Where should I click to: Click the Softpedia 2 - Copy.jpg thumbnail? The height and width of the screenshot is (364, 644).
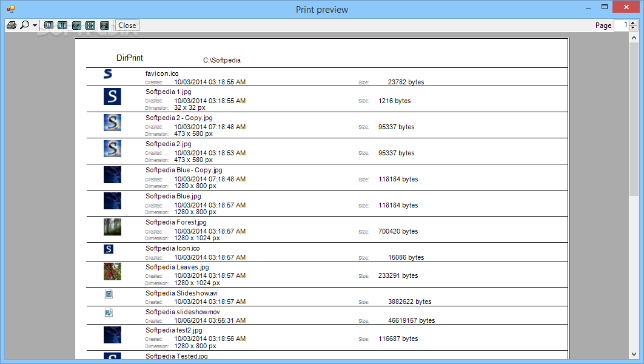click(x=112, y=123)
